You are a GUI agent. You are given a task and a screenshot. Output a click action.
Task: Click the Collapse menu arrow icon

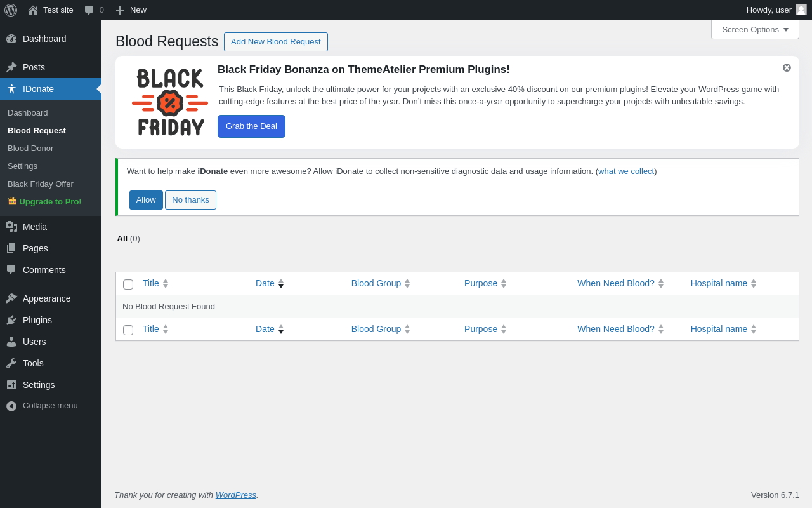[x=11, y=406]
